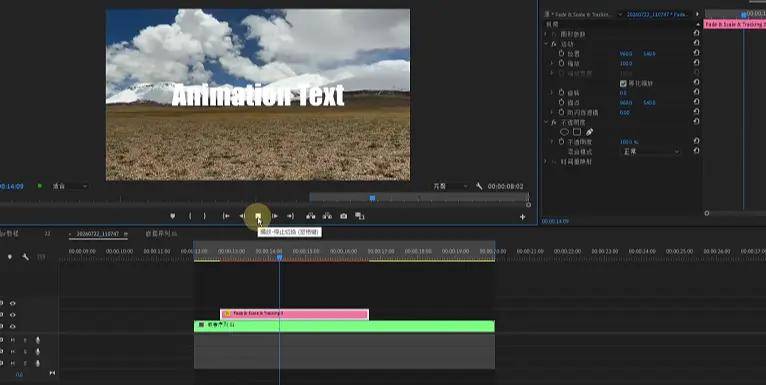
Task: Click the program monitor playhead marker
Action: click(x=373, y=198)
